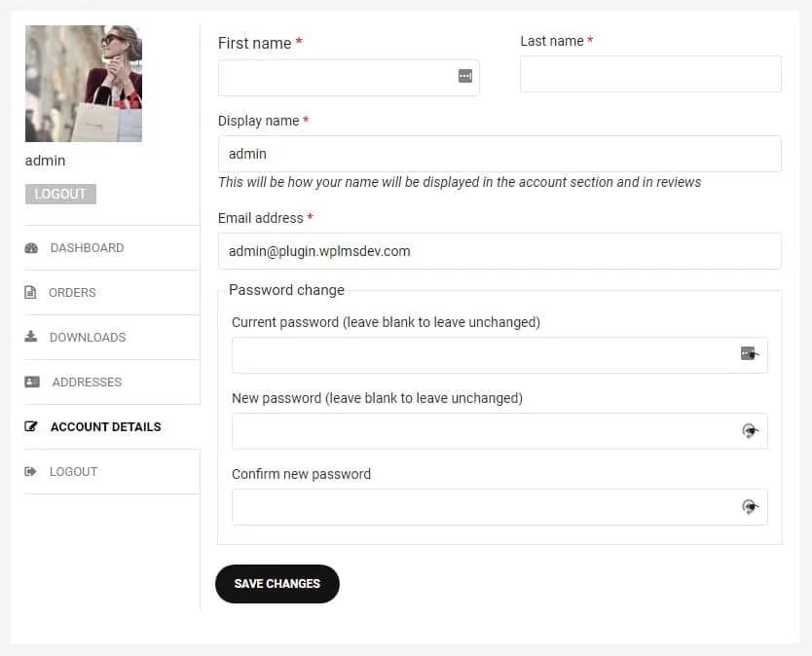This screenshot has width=812, height=656.
Task: Select the admin profile picture
Action: tap(84, 84)
